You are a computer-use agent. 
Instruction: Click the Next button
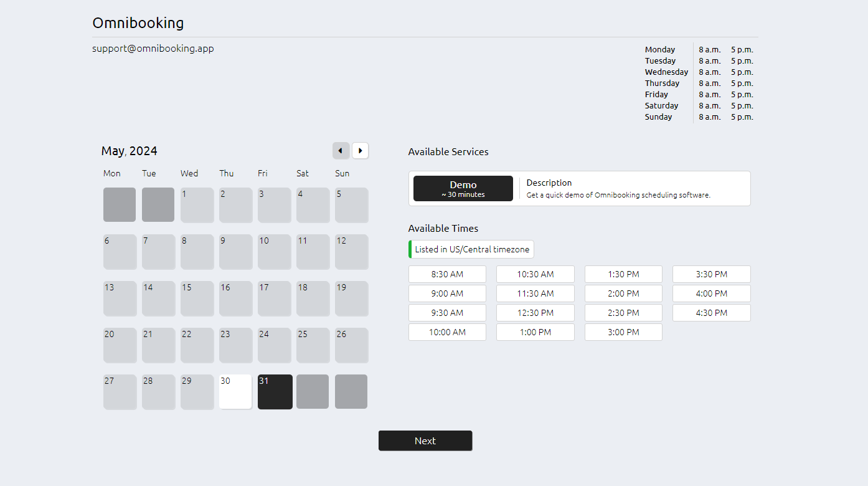pos(425,441)
